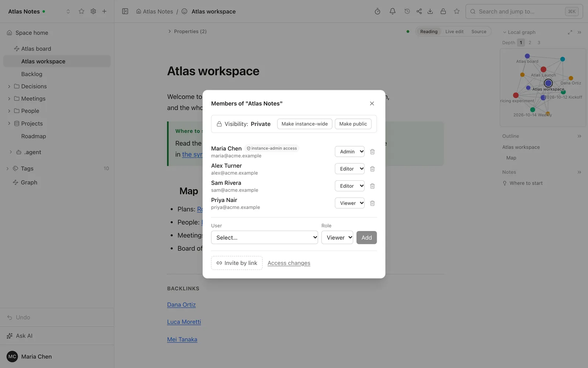Close the Members of Atlas Notes dialog

click(372, 103)
